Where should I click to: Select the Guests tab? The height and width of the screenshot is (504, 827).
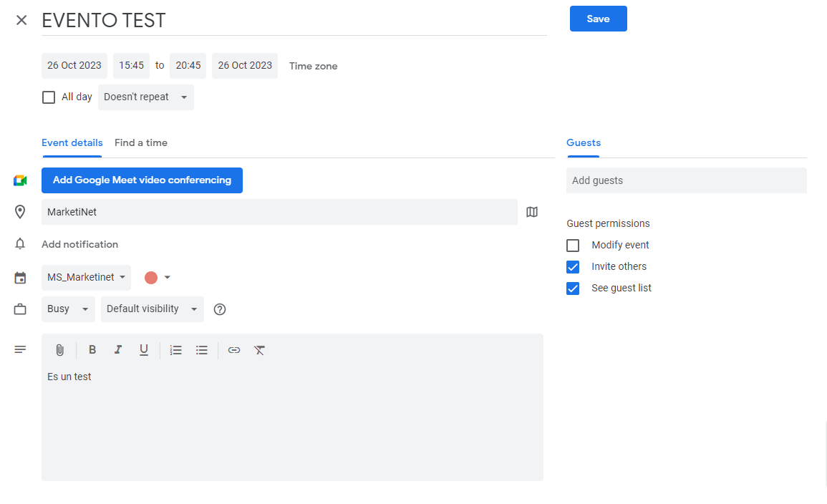point(584,143)
